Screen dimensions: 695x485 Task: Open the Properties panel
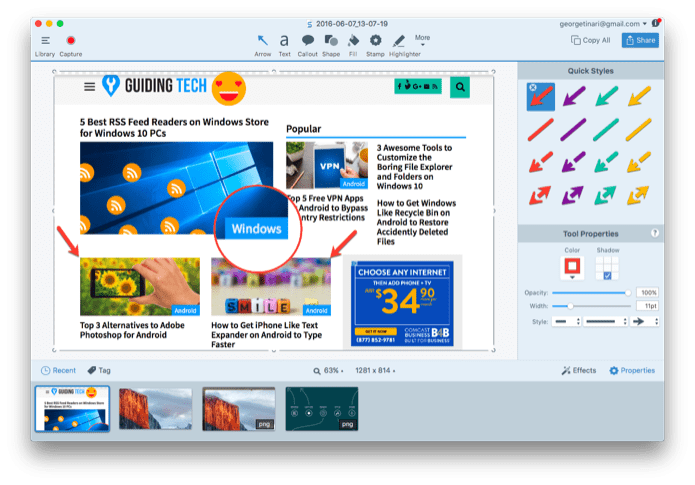click(632, 371)
